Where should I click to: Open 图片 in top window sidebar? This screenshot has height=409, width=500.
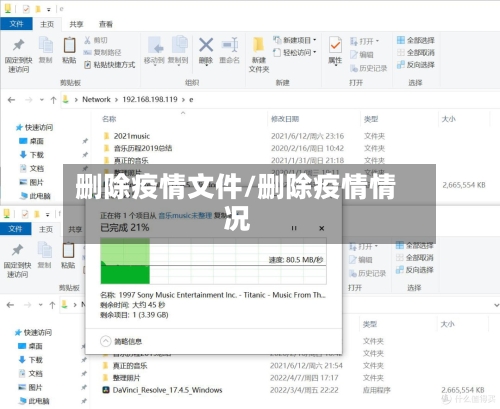coord(32,182)
